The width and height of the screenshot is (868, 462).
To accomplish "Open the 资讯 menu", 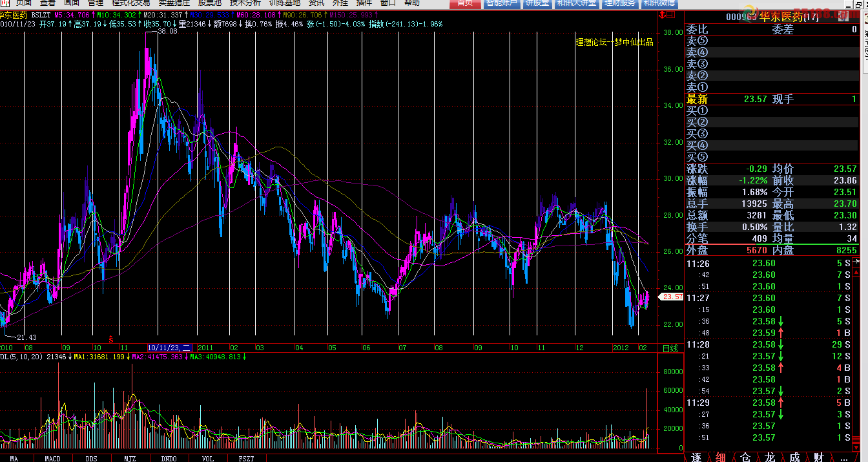I will click(316, 3).
